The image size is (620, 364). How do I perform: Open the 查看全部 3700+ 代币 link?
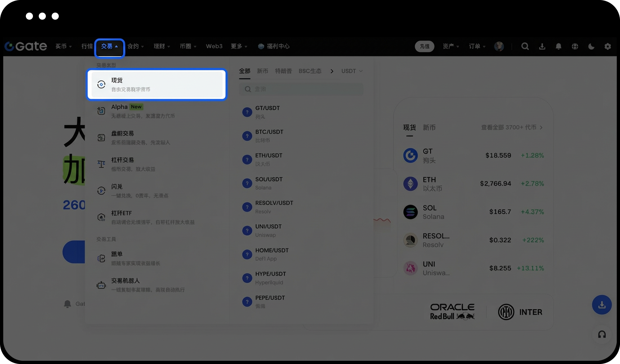click(512, 127)
